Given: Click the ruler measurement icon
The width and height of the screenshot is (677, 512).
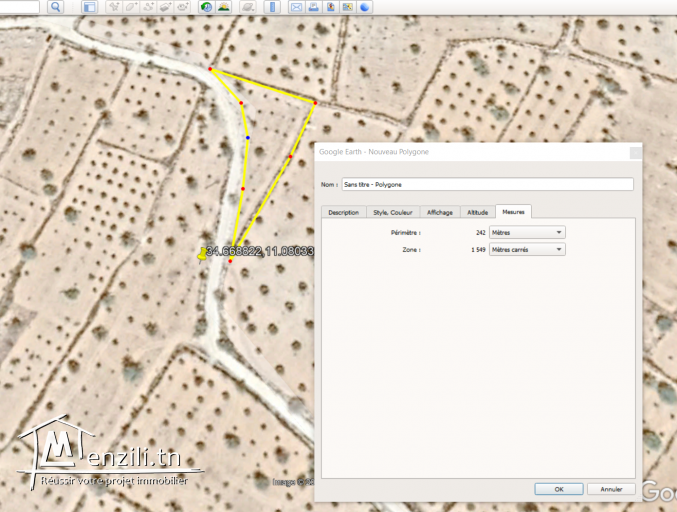Looking at the screenshot, I should pyautogui.click(x=273, y=7).
